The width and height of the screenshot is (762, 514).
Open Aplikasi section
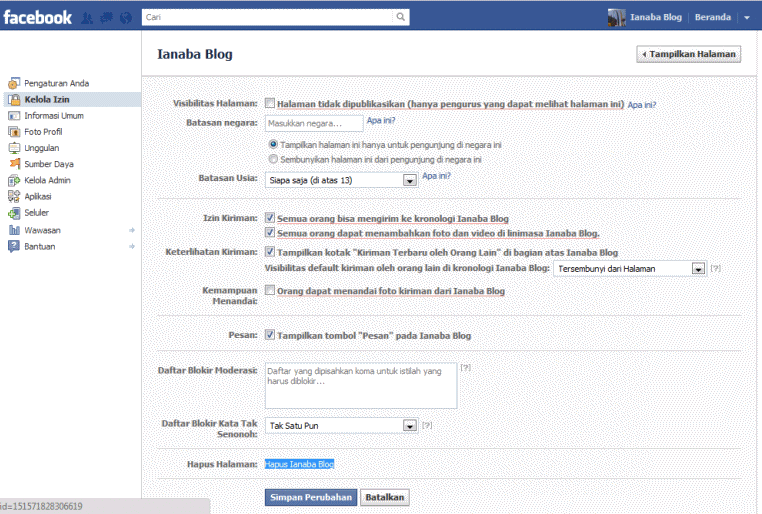coord(38,196)
